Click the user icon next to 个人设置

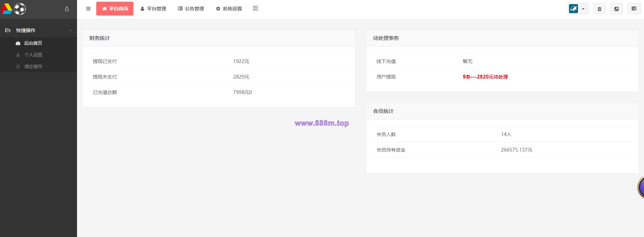pos(18,55)
